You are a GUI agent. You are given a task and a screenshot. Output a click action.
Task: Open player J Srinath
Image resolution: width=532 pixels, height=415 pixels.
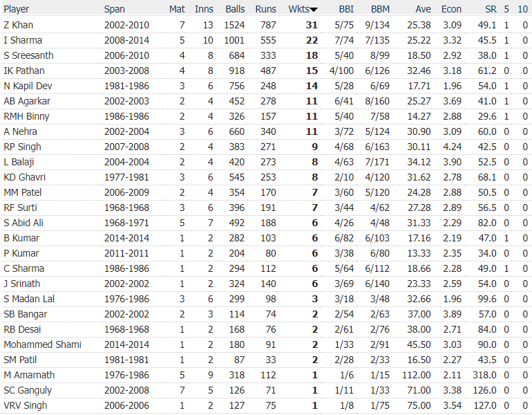click(x=21, y=284)
